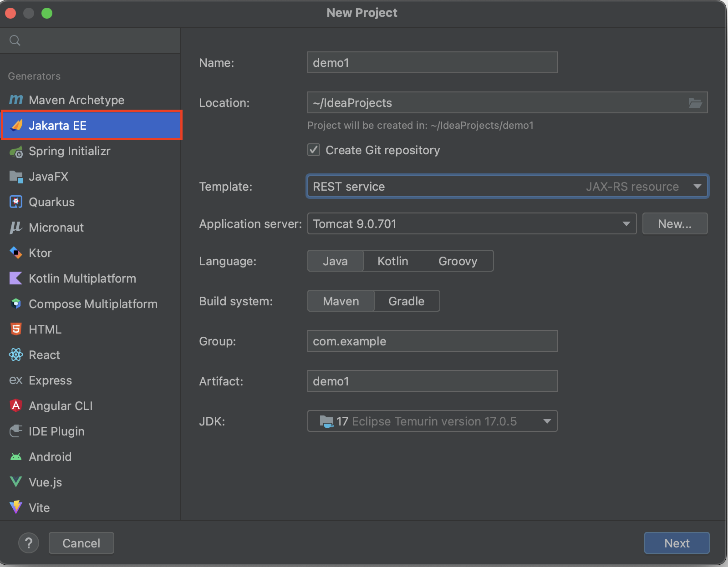This screenshot has height=567, width=728.
Task: Click the Next button
Action: pyautogui.click(x=677, y=543)
